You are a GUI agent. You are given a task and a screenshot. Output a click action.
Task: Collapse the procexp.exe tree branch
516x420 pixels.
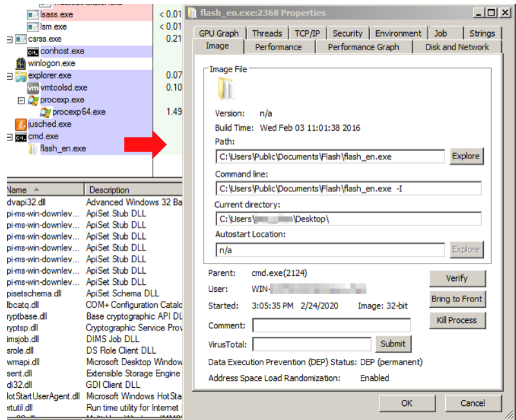pos(22,100)
